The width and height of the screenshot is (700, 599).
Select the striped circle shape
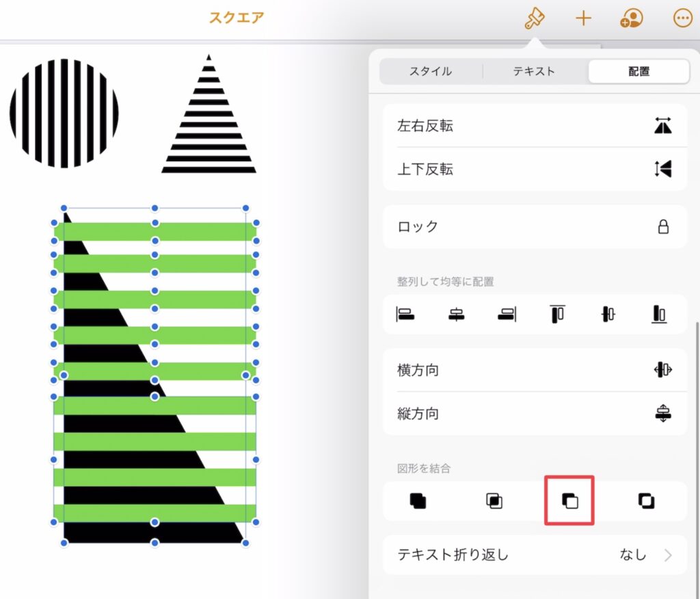pyautogui.click(x=64, y=113)
